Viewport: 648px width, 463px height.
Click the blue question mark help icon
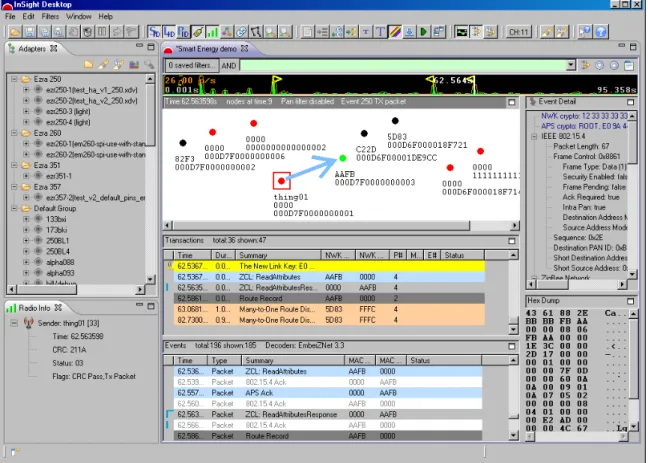[601, 32]
